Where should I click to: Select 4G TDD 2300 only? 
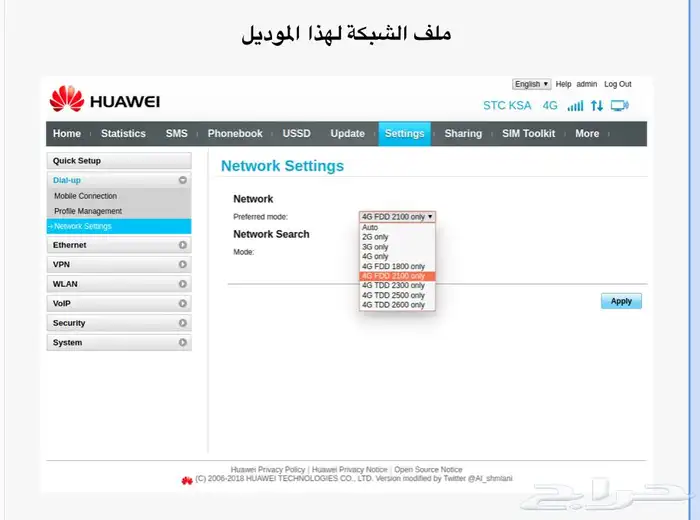coord(397,285)
